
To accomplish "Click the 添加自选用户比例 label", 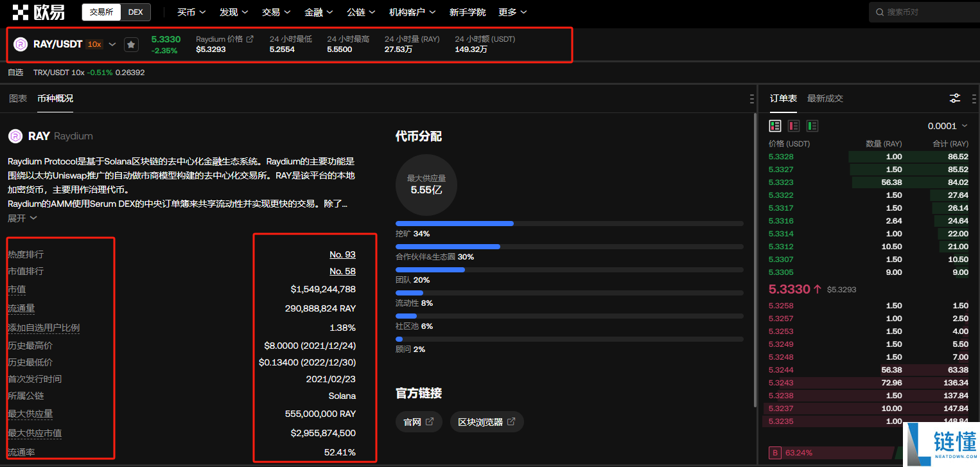I will 44,328.
